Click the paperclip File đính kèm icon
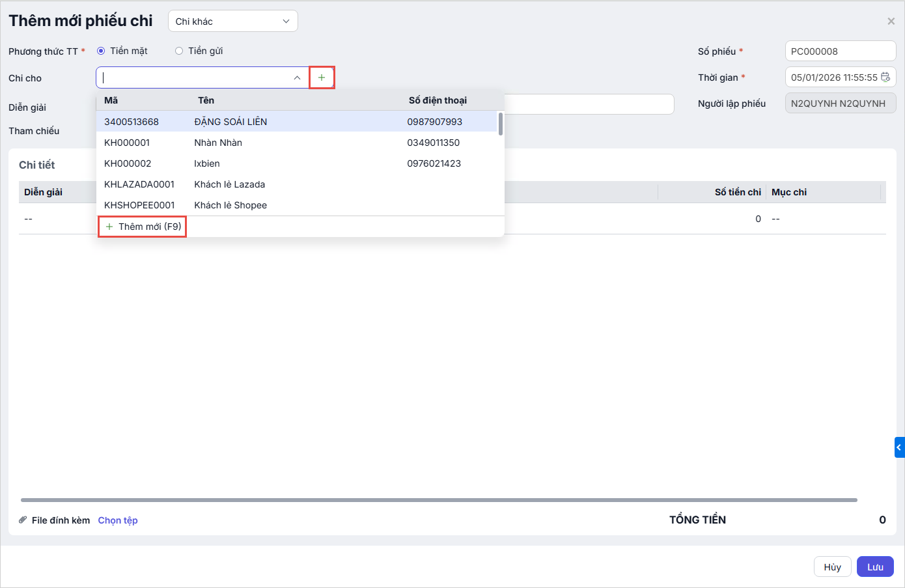 point(23,520)
